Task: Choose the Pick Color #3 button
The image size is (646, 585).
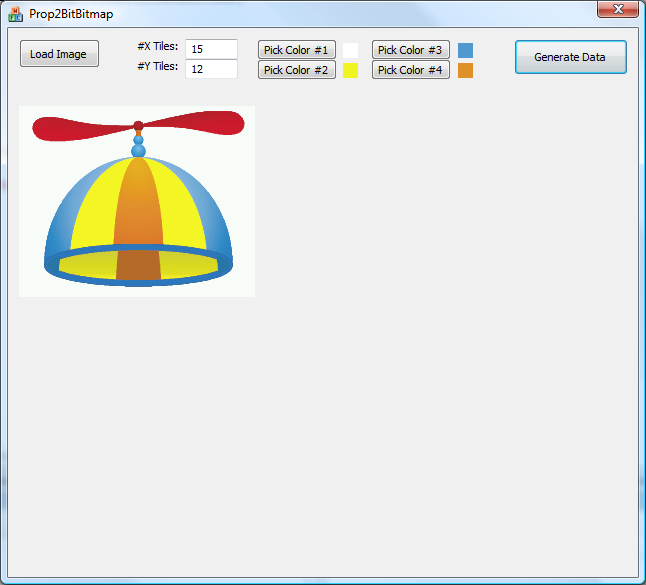Action: (x=410, y=50)
